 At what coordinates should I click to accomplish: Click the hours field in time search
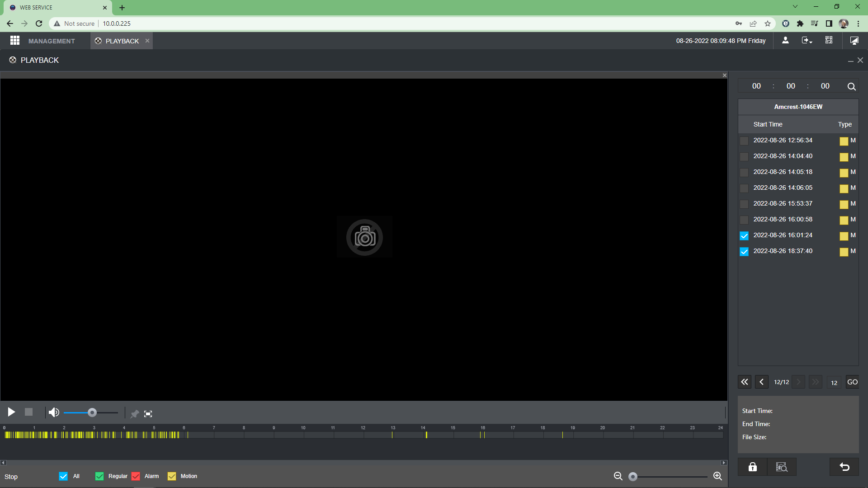[x=756, y=86]
